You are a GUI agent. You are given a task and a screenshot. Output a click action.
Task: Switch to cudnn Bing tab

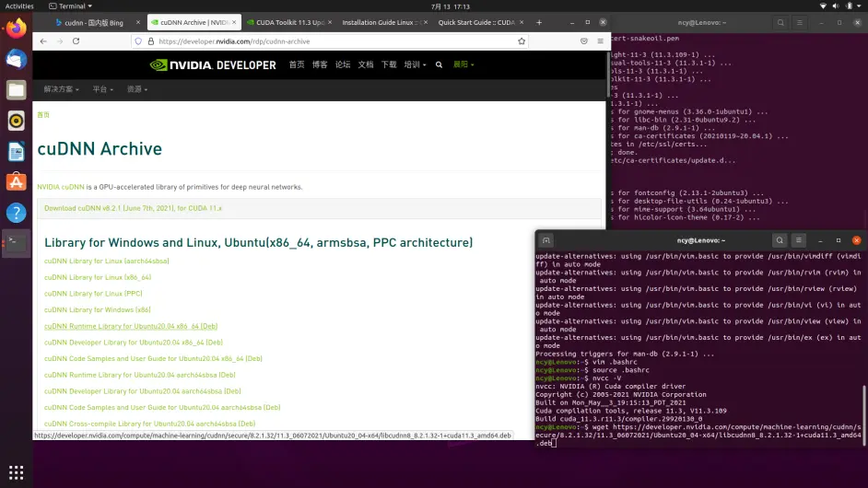(x=93, y=22)
